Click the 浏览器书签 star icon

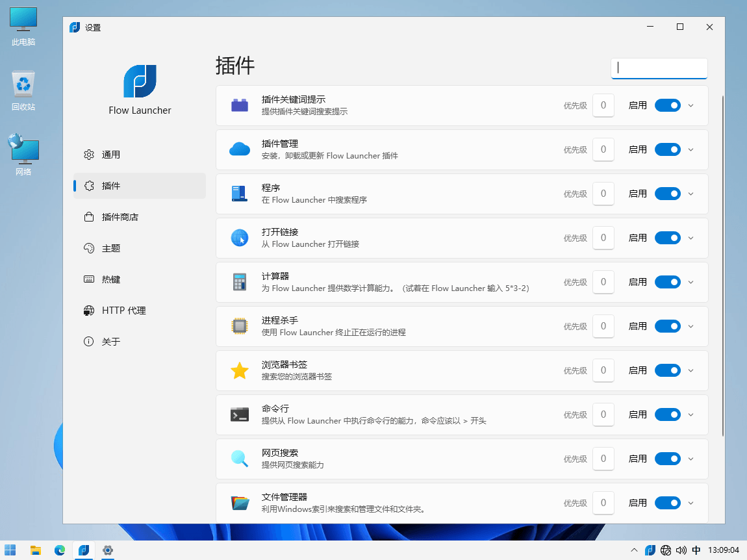coord(240,370)
